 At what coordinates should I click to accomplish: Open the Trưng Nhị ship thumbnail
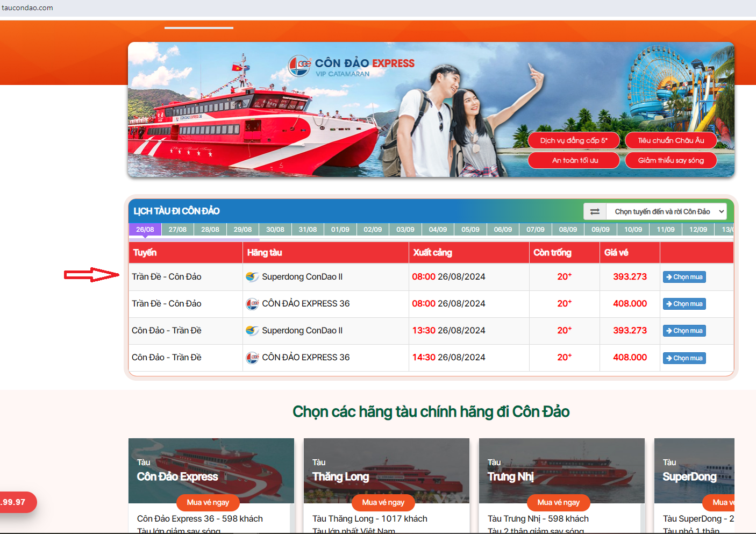[562, 471]
